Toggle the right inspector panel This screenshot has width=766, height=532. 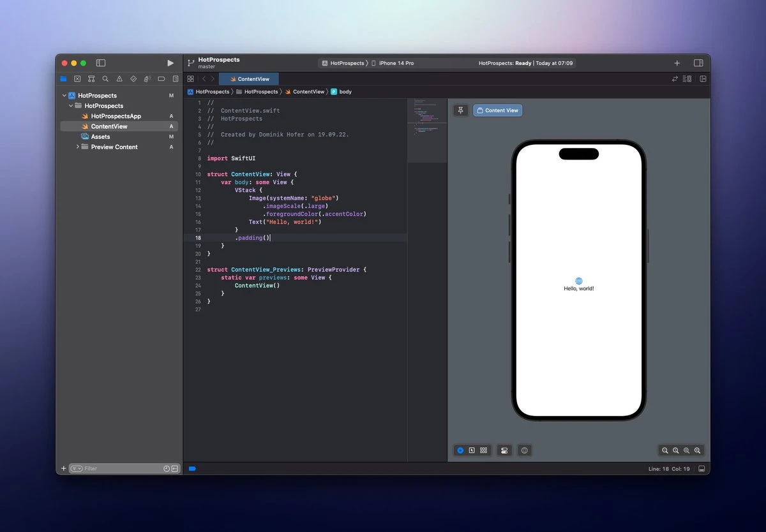pos(698,63)
